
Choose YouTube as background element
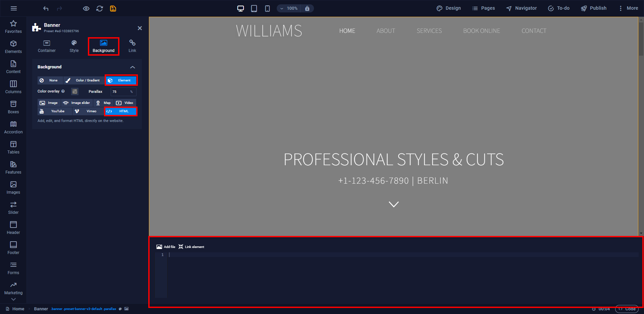point(55,111)
